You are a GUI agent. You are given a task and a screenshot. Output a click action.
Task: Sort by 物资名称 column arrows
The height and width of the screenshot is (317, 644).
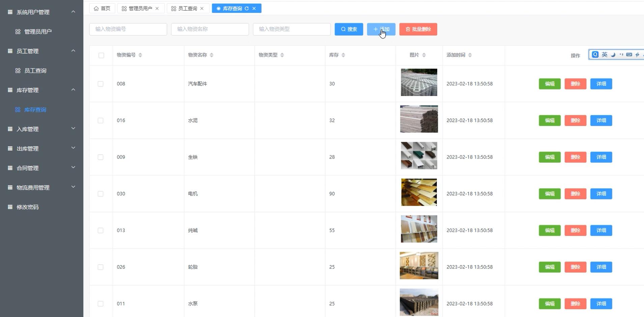point(212,55)
